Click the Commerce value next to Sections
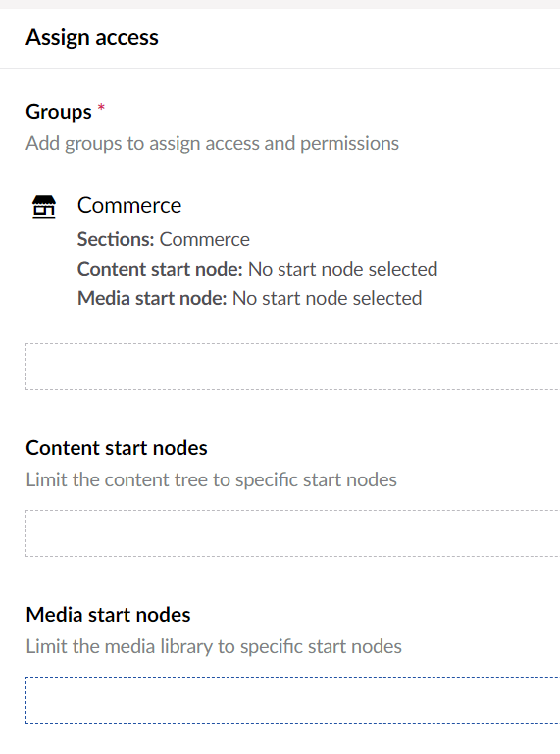The image size is (560, 754). point(204,239)
